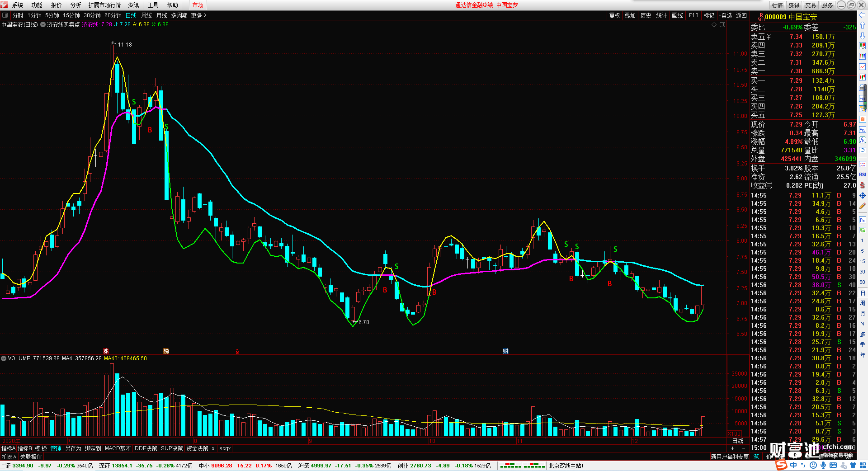Open the IME soft keyboard icon

pos(833,465)
